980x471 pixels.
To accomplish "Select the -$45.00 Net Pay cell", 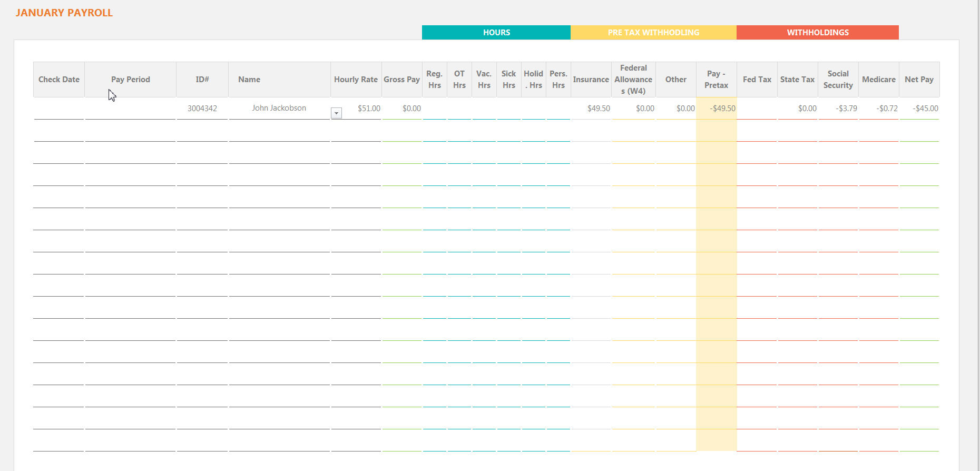I will [x=925, y=109].
